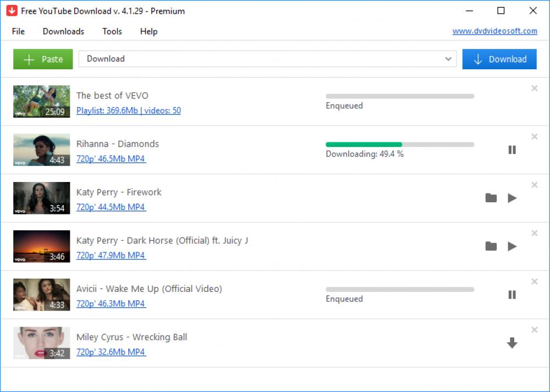
Task: Open the Help menu
Action: [148, 31]
